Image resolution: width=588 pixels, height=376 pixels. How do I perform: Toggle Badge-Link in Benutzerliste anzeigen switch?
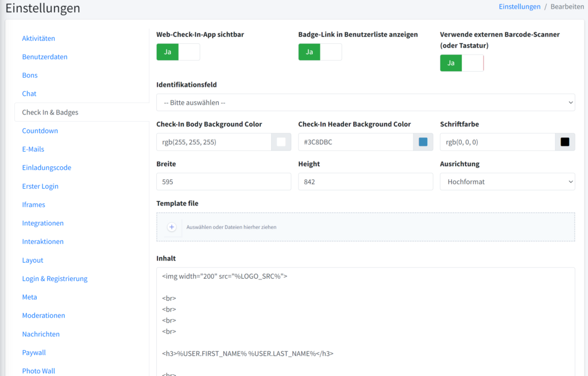click(320, 52)
